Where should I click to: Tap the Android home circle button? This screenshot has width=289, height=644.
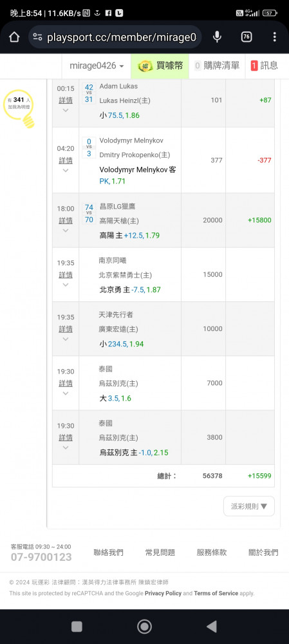[x=144, y=627]
